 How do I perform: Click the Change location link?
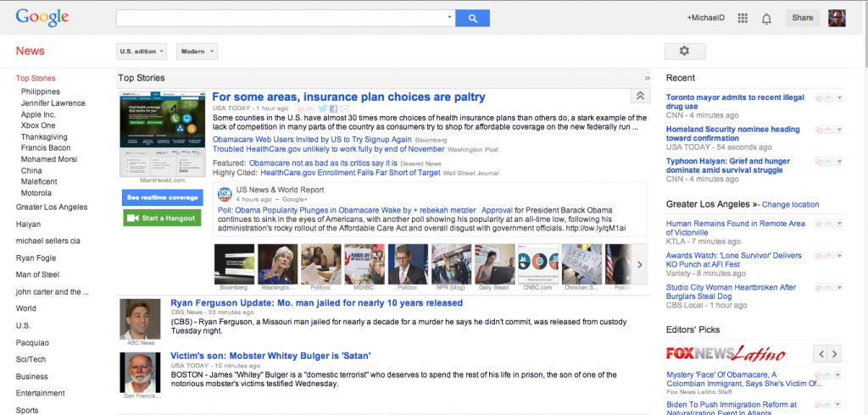pyautogui.click(x=790, y=204)
